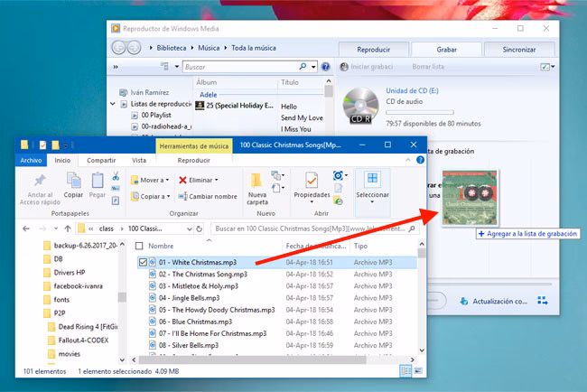
Task: Click the search magnifier in Media Player
Action: coord(303,67)
